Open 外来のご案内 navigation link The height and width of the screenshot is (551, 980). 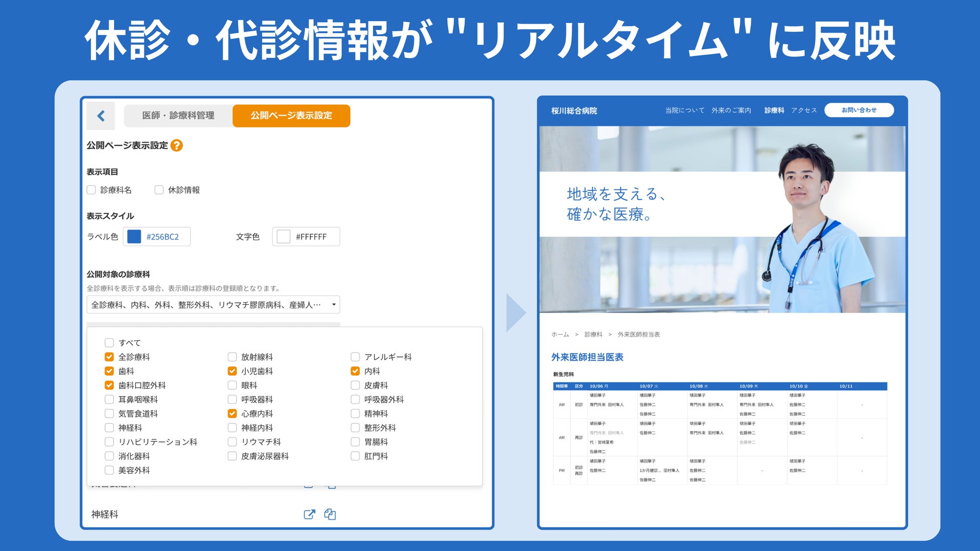731,111
